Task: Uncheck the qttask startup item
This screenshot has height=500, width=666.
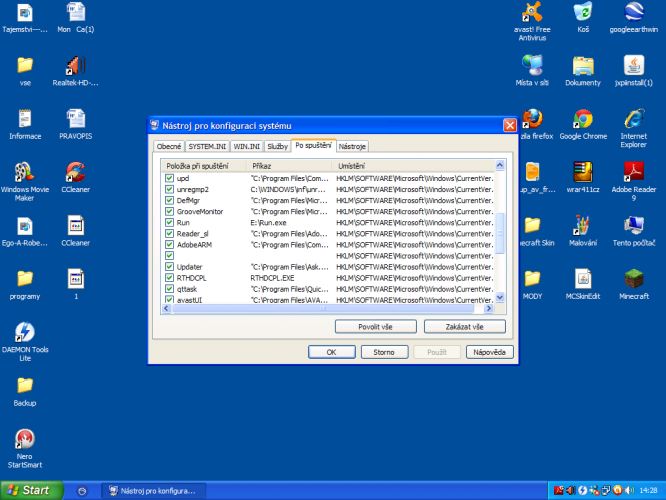Action: pyautogui.click(x=169, y=288)
